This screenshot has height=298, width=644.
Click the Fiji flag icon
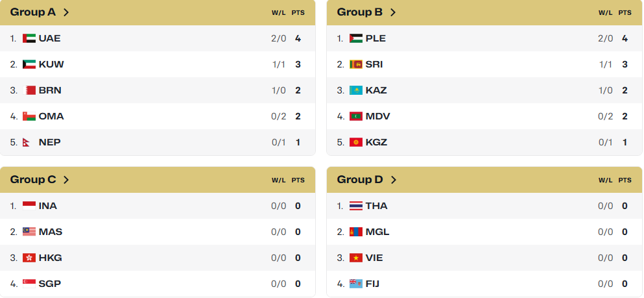click(x=356, y=284)
